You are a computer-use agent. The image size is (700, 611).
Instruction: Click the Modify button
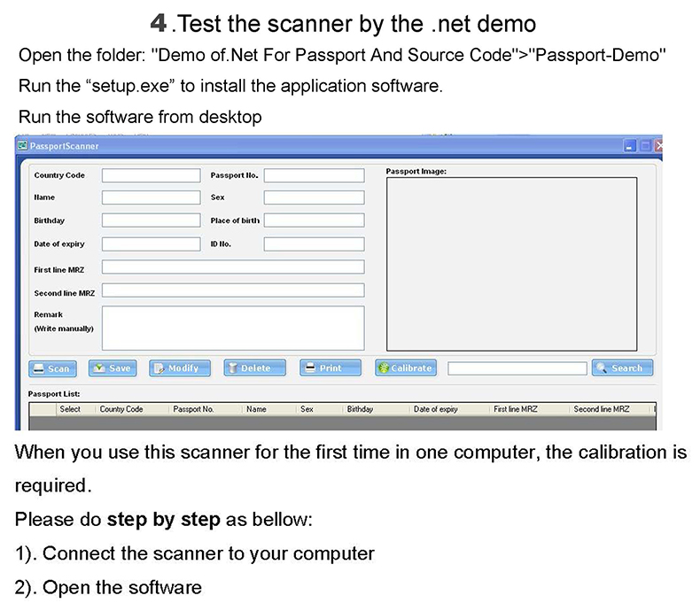pyautogui.click(x=179, y=368)
